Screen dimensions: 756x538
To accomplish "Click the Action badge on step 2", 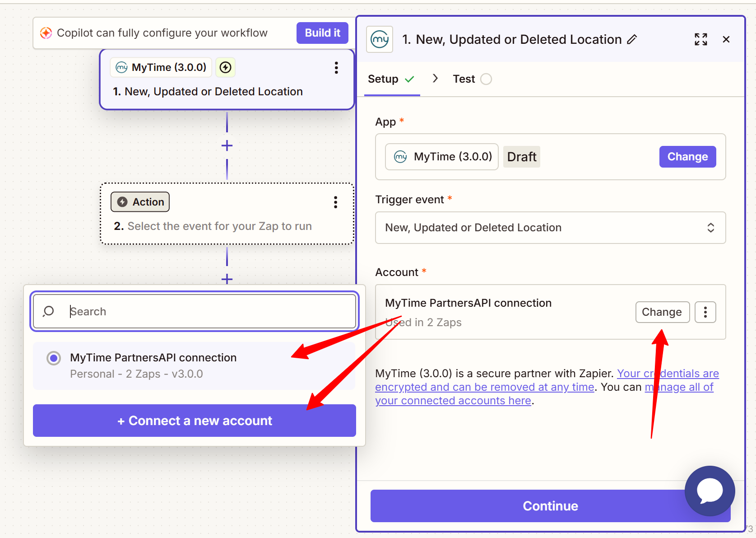I will pyautogui.click(x=140, y=202).
